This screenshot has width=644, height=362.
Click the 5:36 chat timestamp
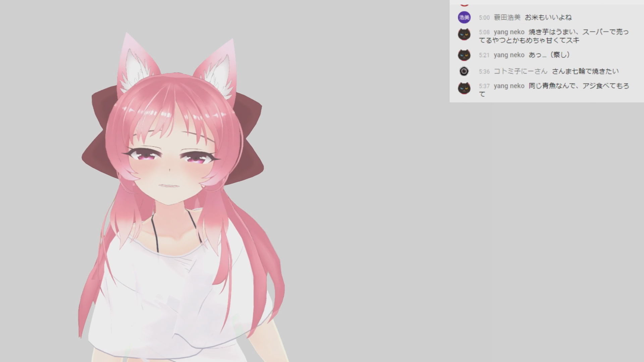(484, 72)
